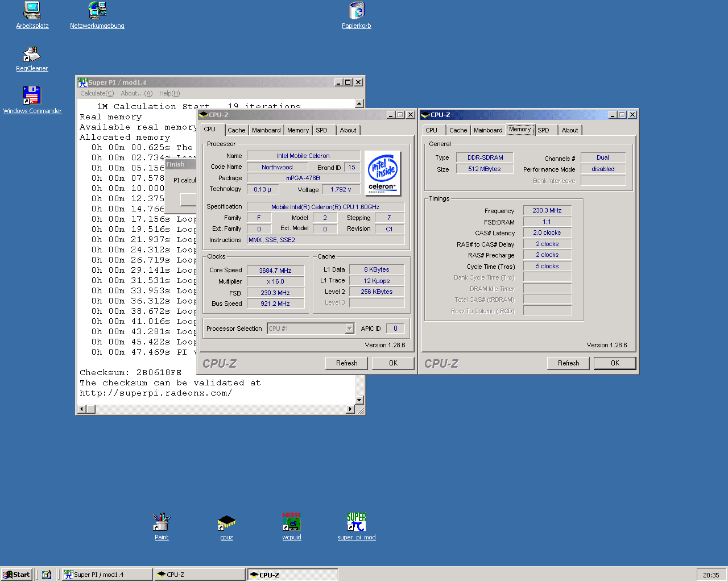Launch the RegCleaner desktop shortcut

tap(32, 55)
